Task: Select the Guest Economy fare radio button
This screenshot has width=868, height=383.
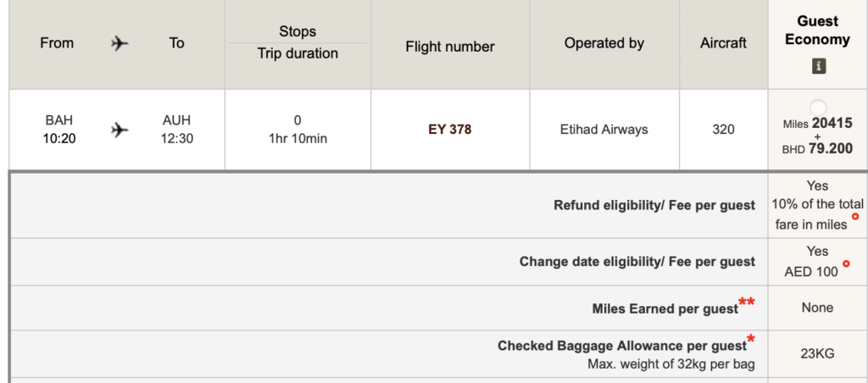Action: point(818,108)
